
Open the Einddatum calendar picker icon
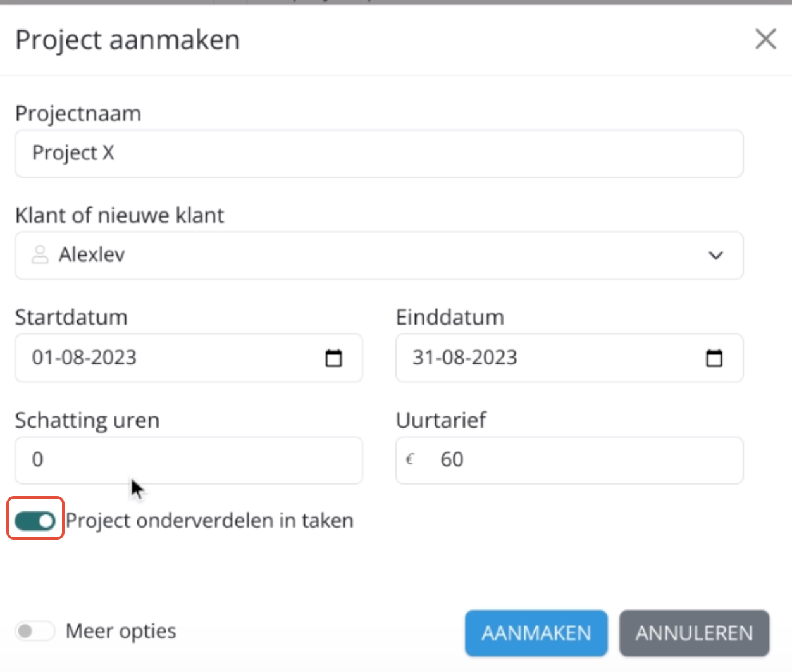pyautogui.click(x=714, y=358)
